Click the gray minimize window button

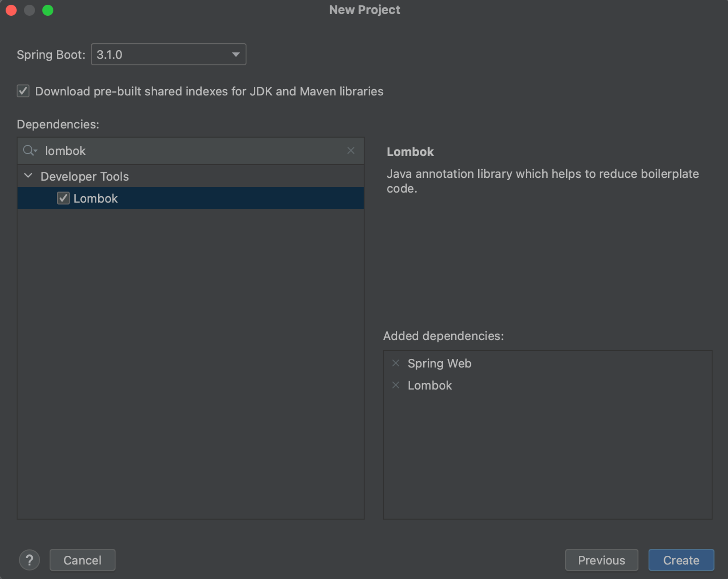29,10
